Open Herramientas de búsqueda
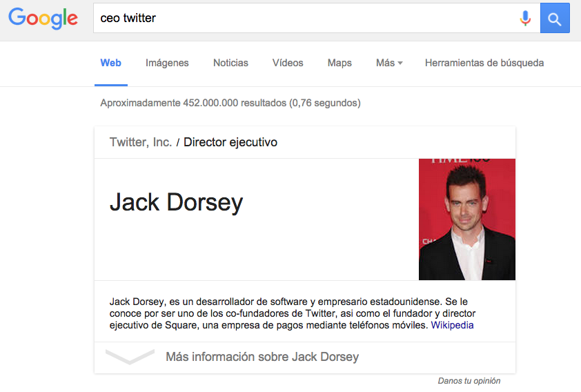The width and height of the screenshot is (581, 392). tap(484, 63)
